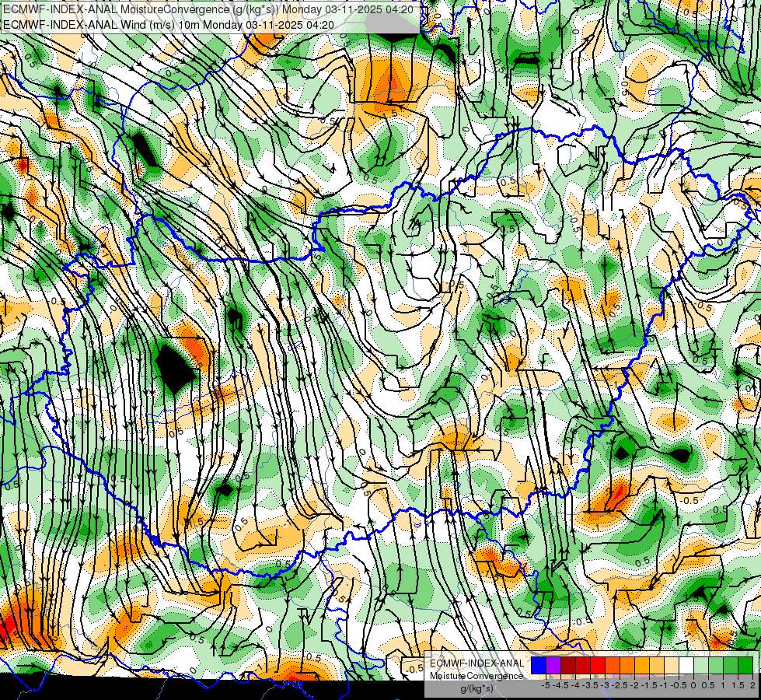
Task: Select the red swatch between -4 and -3.5
Action: point(583,666)
